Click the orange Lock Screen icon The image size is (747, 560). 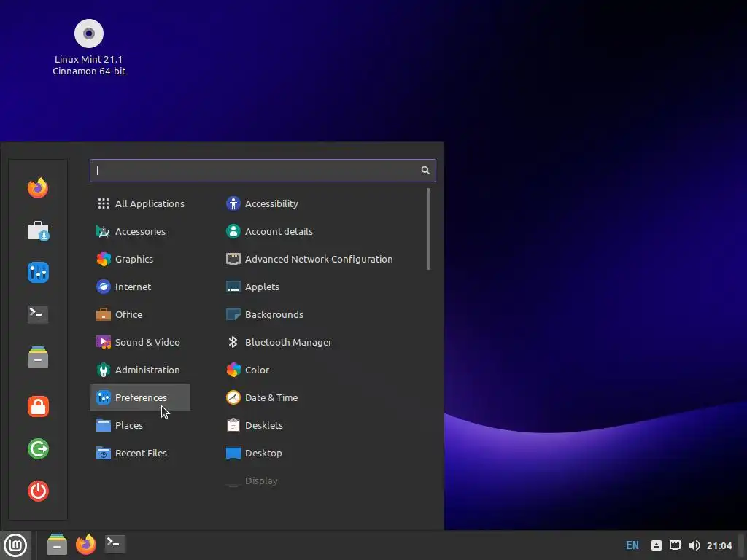point(38,407)
